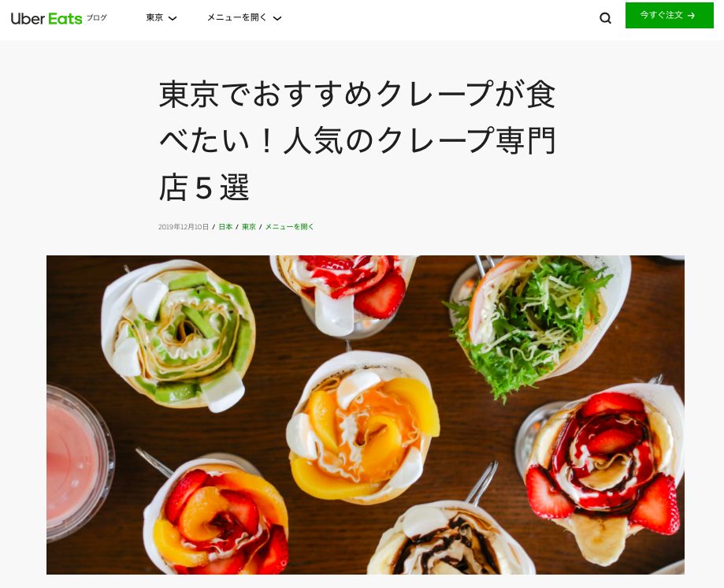Expand the 東京 chevron arrow

173,18
